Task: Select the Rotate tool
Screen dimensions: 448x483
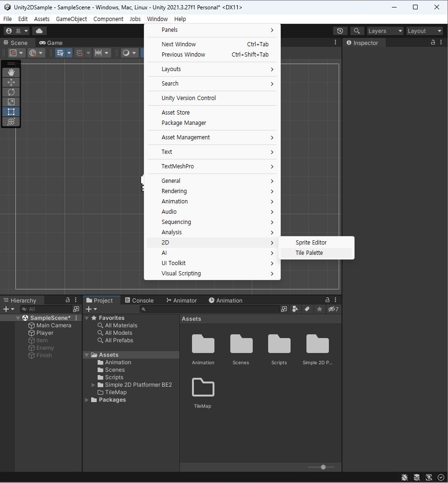Action: 11,92
